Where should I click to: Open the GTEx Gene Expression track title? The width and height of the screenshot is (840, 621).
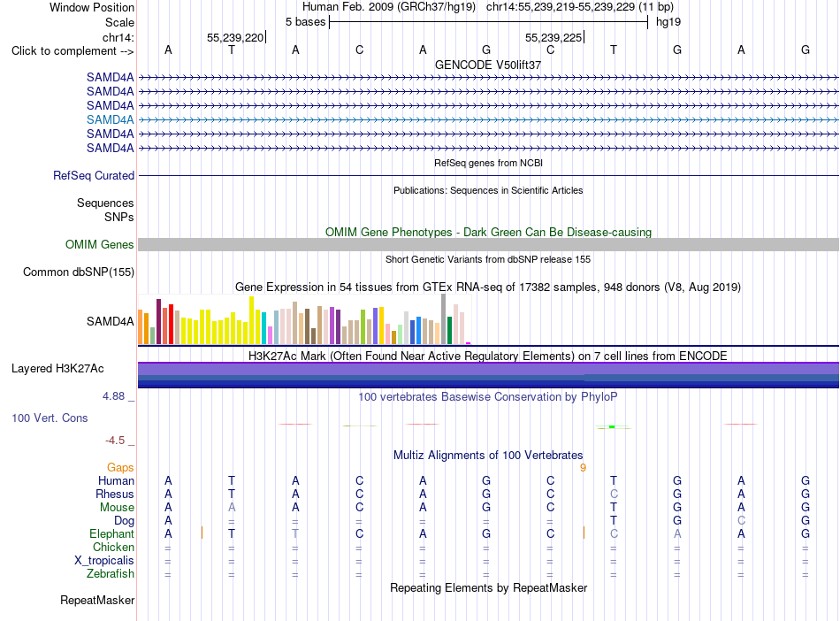point(488,287)
